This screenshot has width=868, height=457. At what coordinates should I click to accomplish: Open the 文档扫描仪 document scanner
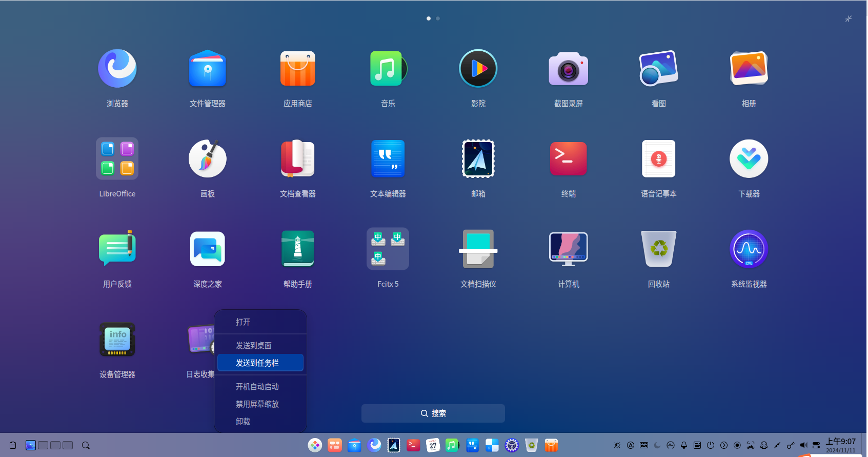(x=478, y=249)
